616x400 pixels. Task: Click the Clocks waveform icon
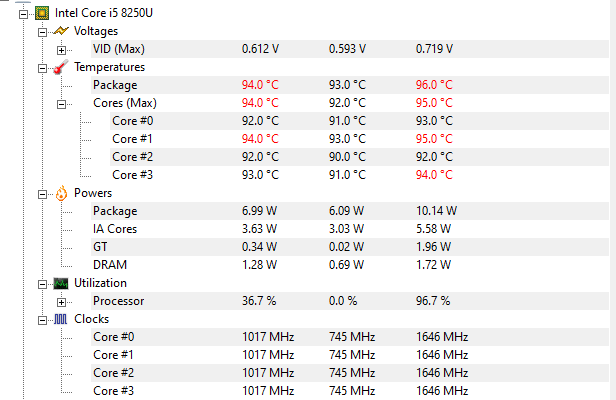[x=60, y=319]
